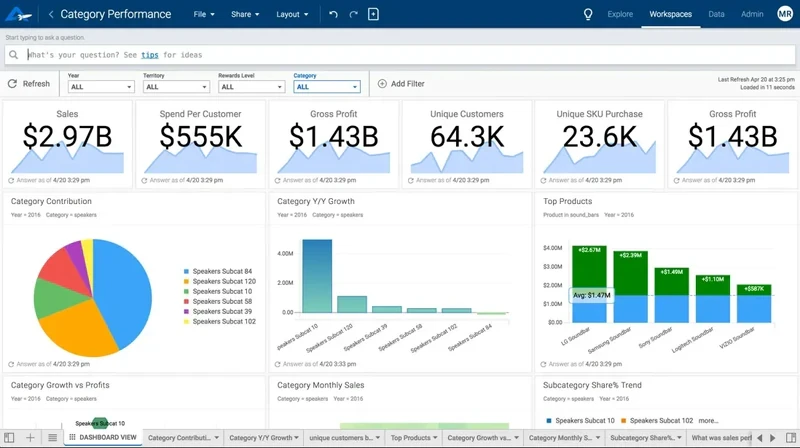Open the Category filter dropdown

(x=326, y=87)
